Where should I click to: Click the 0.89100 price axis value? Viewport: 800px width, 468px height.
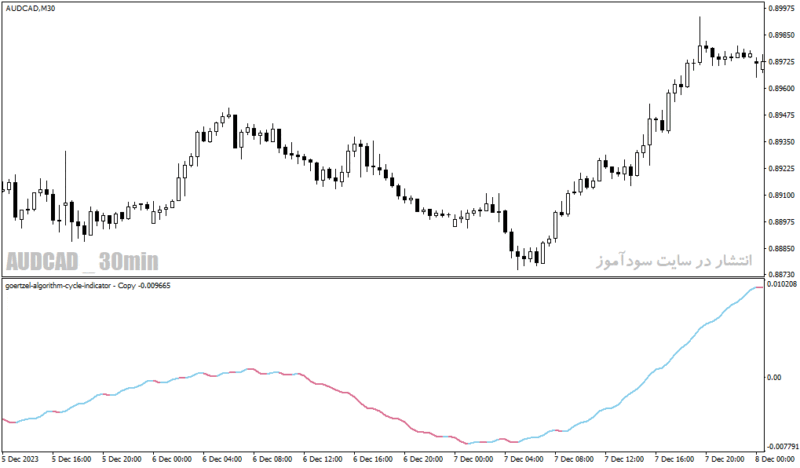782,195
